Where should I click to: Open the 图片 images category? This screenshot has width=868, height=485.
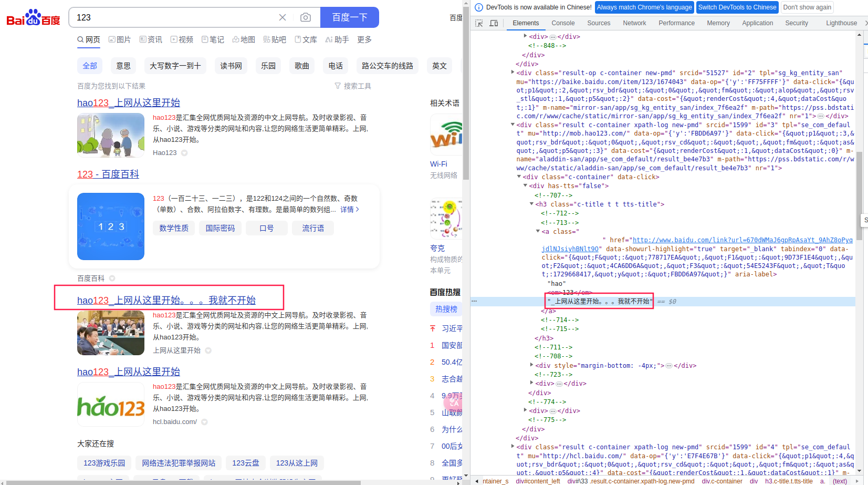click(120, 39)
